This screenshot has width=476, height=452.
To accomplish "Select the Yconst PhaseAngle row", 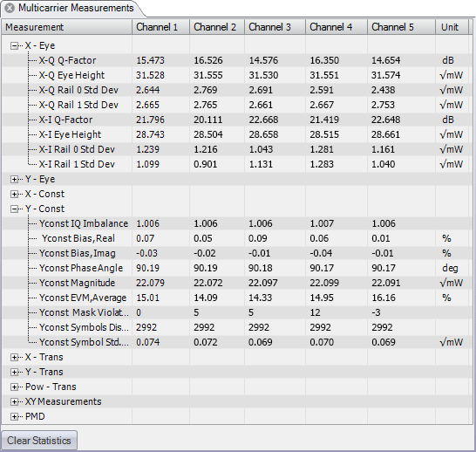I will (x=235, y=268).
